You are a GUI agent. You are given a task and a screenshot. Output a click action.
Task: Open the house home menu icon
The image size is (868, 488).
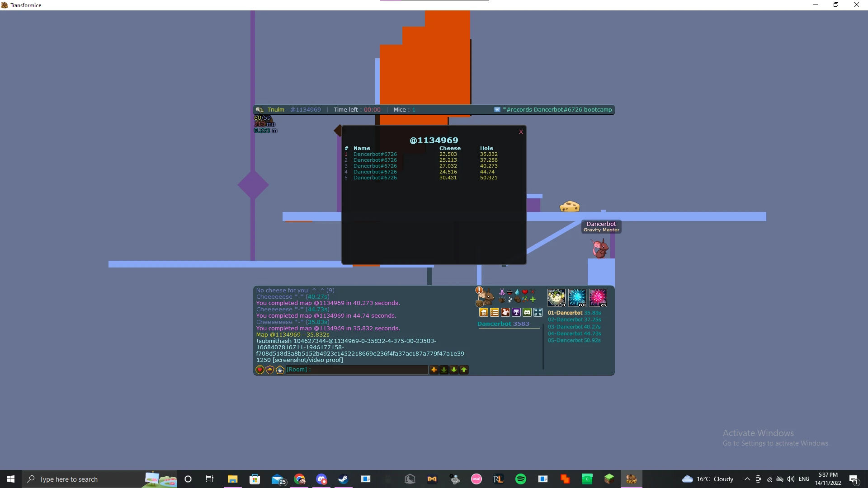point(484,312)
